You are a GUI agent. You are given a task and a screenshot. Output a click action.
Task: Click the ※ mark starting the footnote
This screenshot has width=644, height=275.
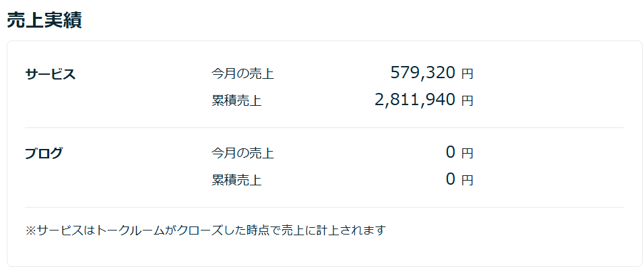(x=30, y=231)
